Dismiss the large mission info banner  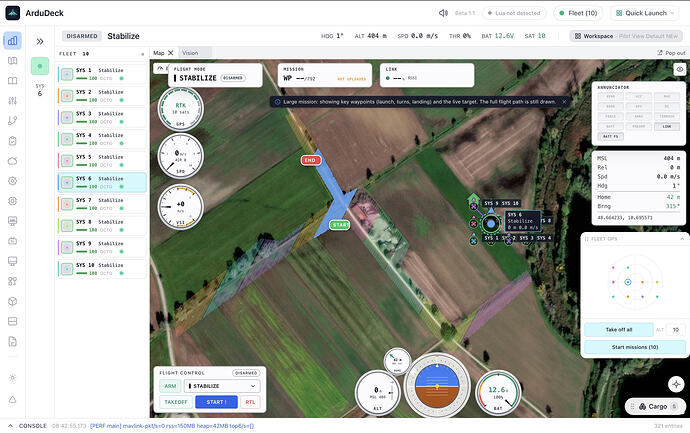(564, 102)
